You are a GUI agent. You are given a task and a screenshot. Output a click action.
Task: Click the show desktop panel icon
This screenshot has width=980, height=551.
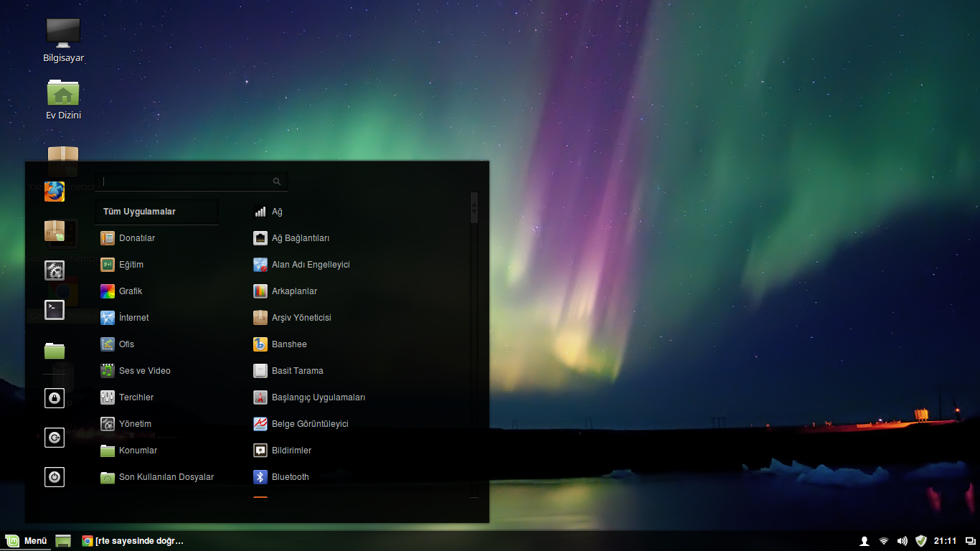pos(63,541)
